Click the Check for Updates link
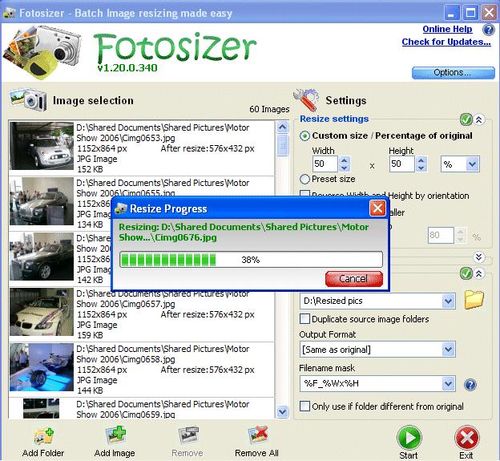Image resolution: width=500 pixels, height=461 pixels. pyautogui.click(x=446, y=42)
